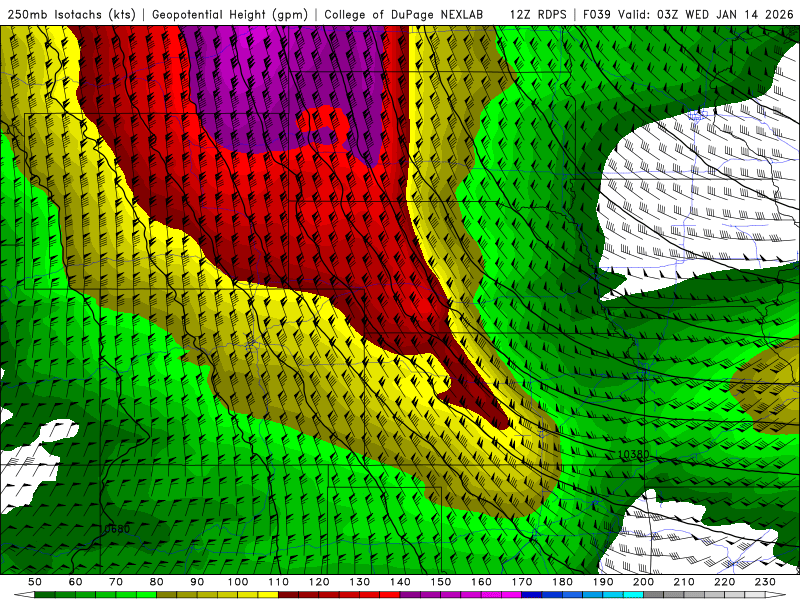Click the 180 value on the color scale
Screen dimensions: 800x600
(x=562, y=582)
